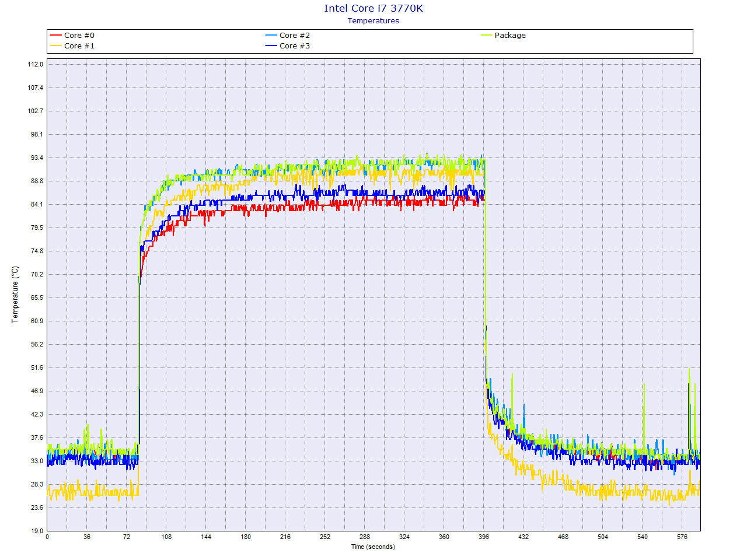Click the 33.0 y-axis value
747x560 pixels.
click(x=37, y=461)
